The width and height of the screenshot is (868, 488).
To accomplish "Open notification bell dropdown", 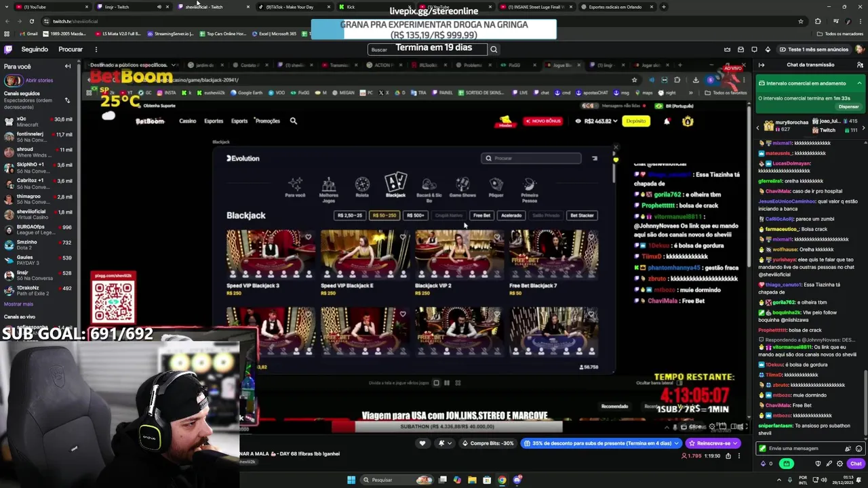I will [444, 443].
